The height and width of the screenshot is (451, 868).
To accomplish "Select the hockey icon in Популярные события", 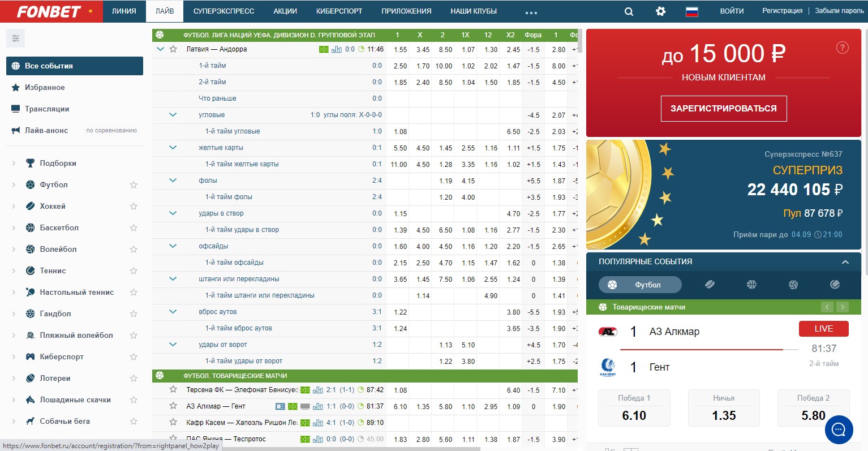I will [x=710, y=285].
